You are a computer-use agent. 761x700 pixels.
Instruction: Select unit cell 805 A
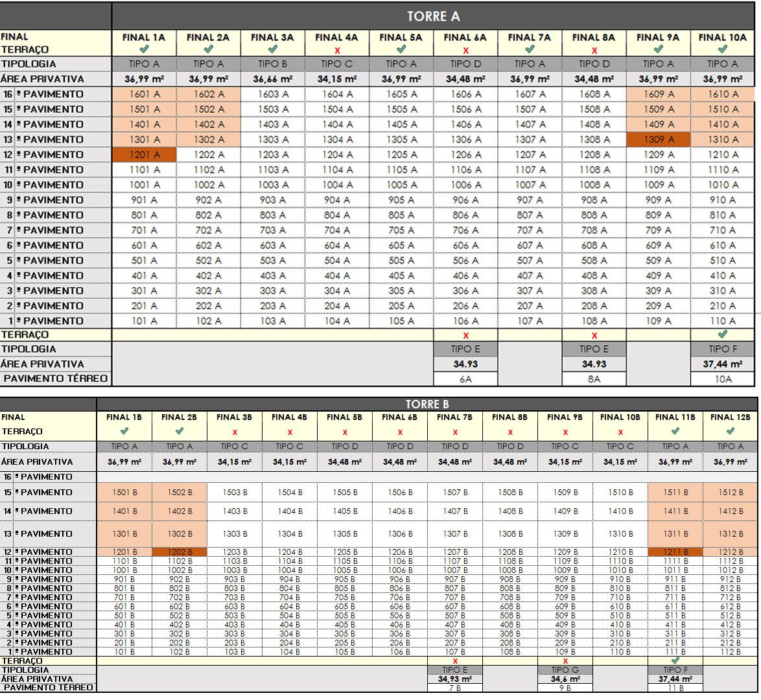click(401, 215)
